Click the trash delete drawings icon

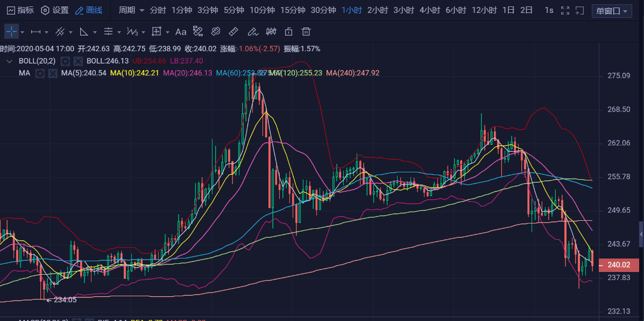306,31
